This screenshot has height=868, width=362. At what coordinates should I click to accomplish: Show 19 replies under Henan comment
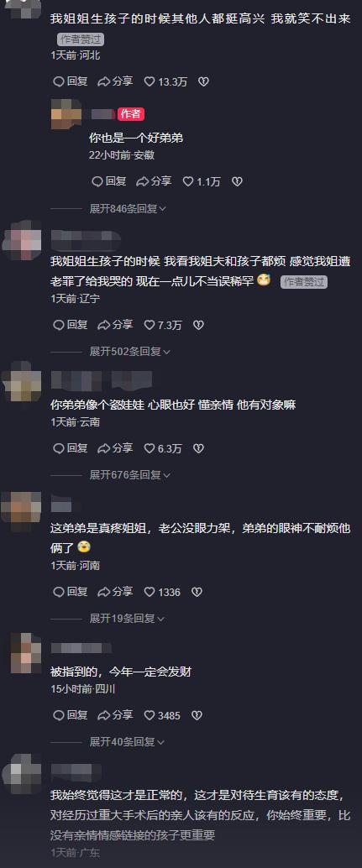(x=128, y=619)
